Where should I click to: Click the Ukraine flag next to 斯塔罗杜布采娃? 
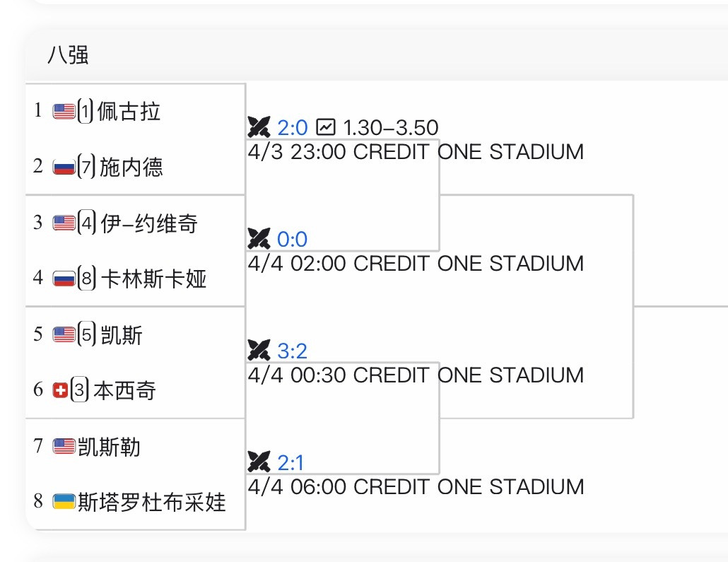(x=64, y=502)
